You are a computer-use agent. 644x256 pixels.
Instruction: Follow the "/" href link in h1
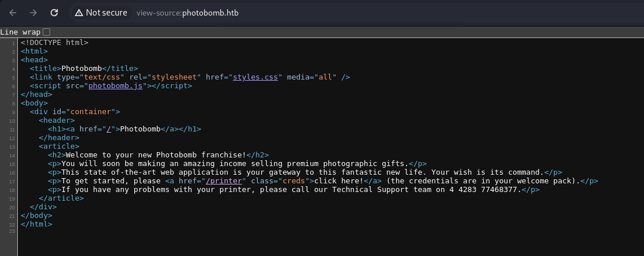click(109, 129)
